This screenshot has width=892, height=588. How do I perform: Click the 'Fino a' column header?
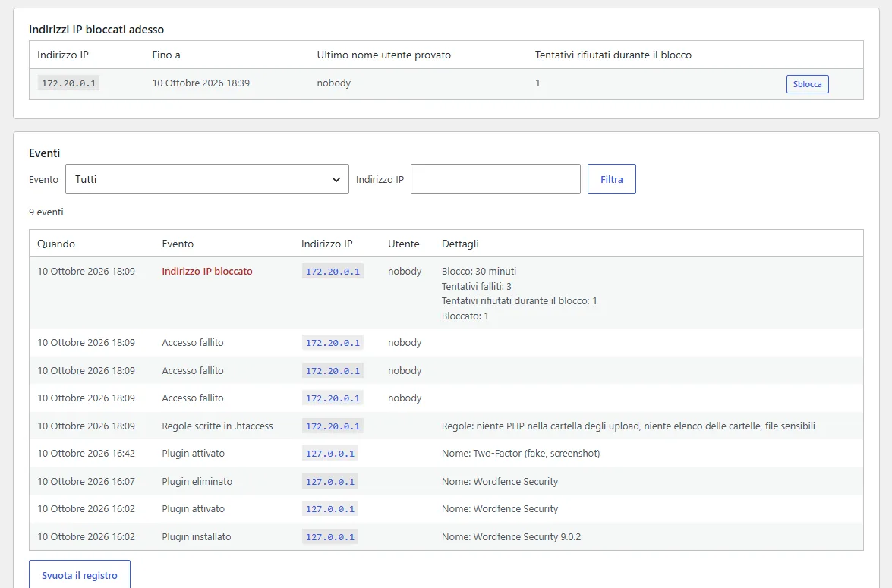(x=166, y=55)
